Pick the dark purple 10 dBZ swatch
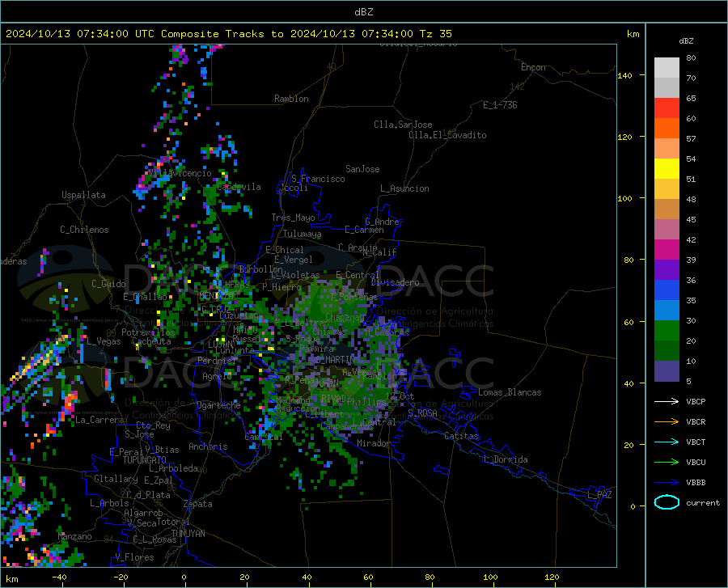The image size is (728, 588). (667, 371)
